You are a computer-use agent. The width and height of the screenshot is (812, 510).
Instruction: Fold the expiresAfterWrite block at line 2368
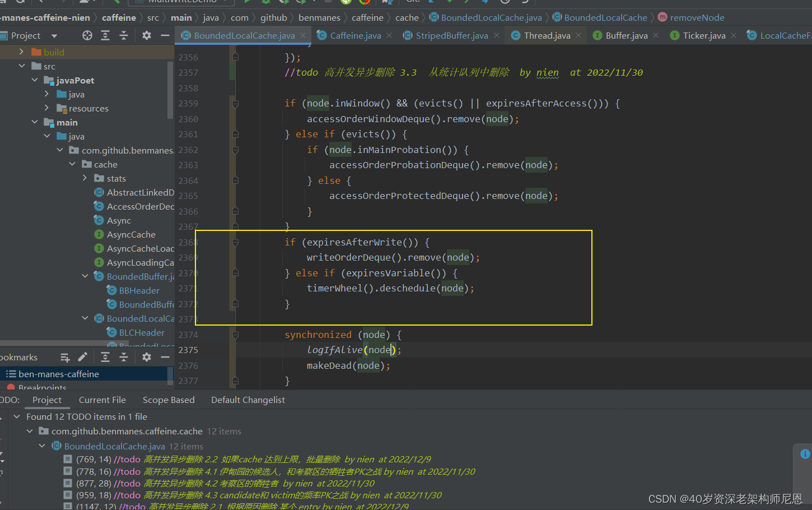pyautogui.click(x=235, y=242)
